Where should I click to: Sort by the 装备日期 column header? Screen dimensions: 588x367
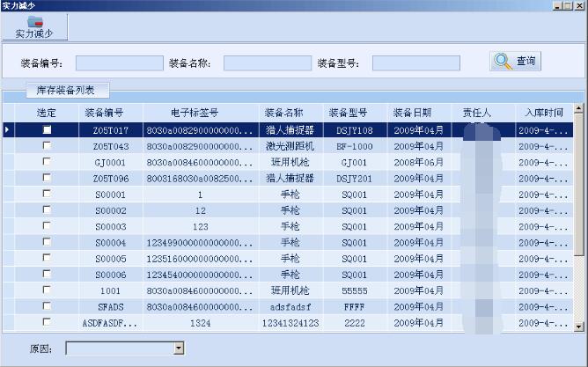(x=419, y=113)
